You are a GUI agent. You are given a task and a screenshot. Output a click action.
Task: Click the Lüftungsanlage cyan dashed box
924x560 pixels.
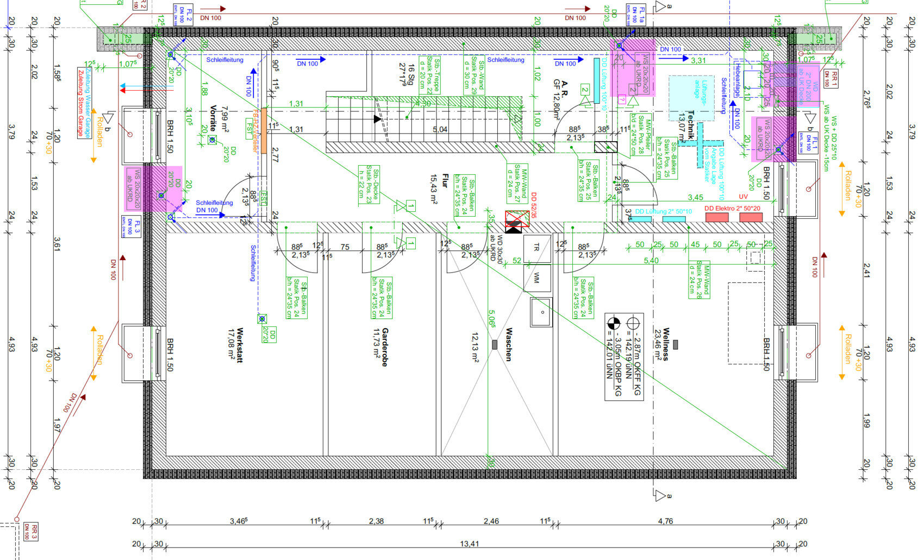tap(691, 98)
